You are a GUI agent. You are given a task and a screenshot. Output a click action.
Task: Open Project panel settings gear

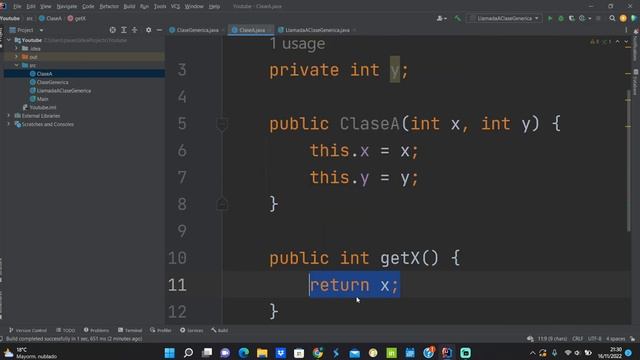click(149, 30)
